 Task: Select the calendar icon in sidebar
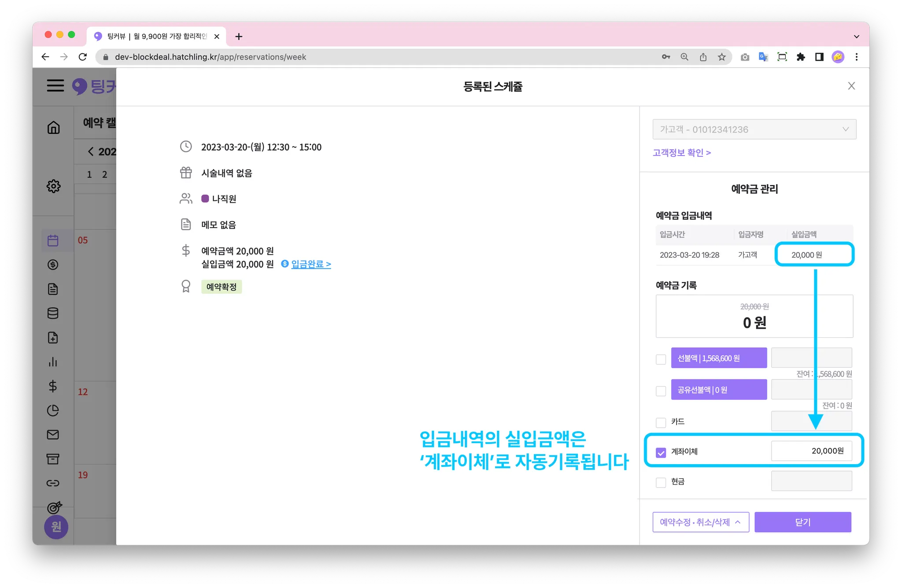pyautogui.click(x=53, y=240)
